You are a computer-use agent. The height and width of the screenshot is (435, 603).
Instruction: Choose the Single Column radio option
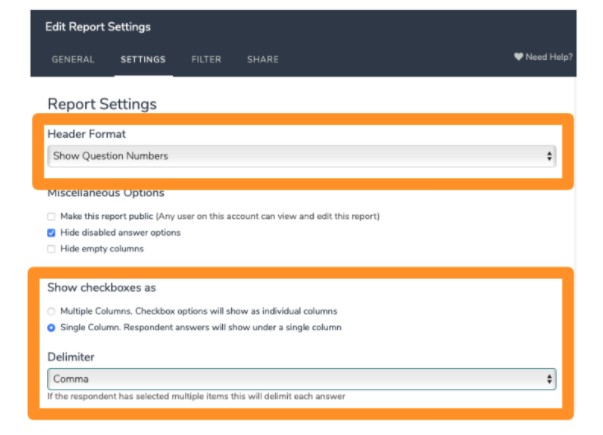coord(51,327)
